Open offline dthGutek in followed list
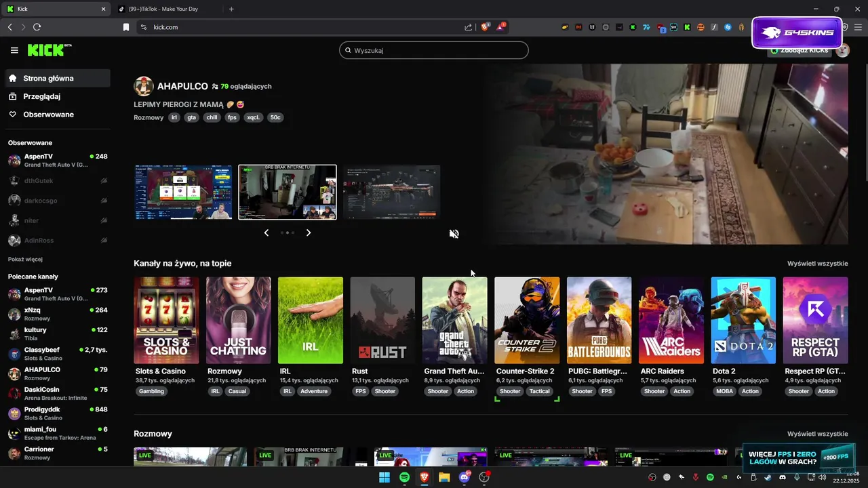Viewport: 868px width, 488px height. [x=58, y=180]
